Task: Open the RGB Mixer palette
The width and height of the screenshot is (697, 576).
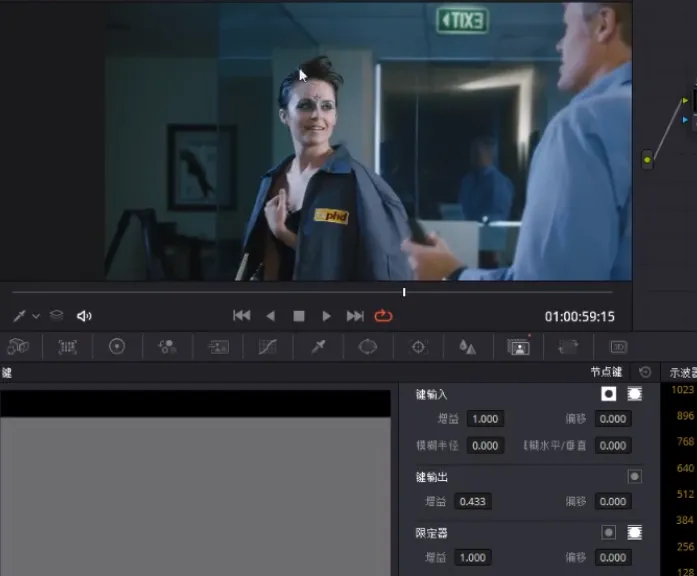Action: click(168, 347)
